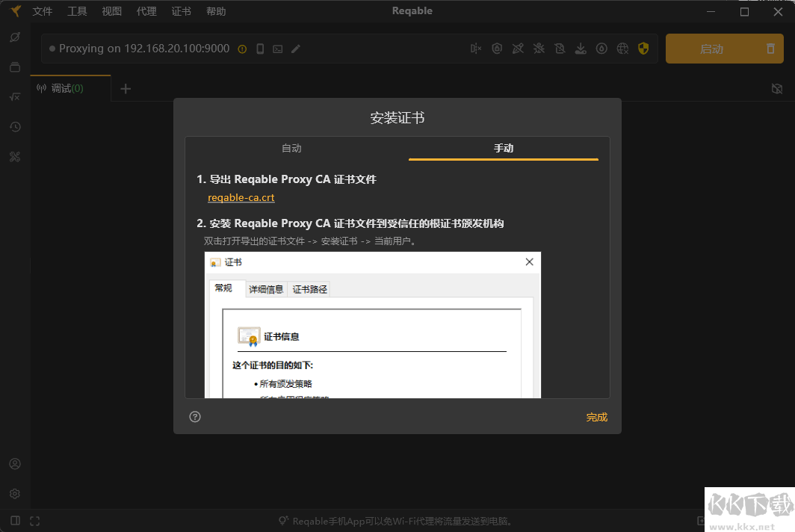This screenshot has height=532, width=795.
Task: Switch to the 自动 tab in certificate dialog
Action: (x=291, y=148)
